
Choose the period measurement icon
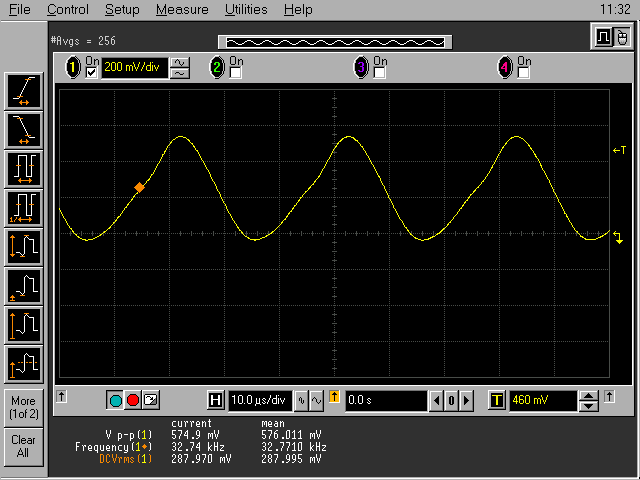[x=24, y=169]
